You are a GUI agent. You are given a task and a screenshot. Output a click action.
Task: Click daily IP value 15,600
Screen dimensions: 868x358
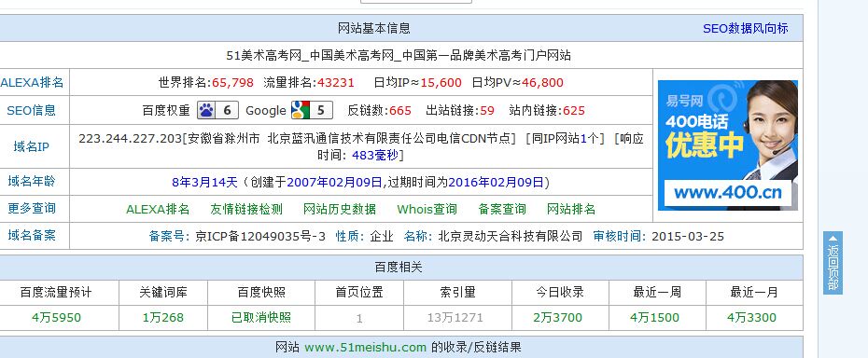441,83
